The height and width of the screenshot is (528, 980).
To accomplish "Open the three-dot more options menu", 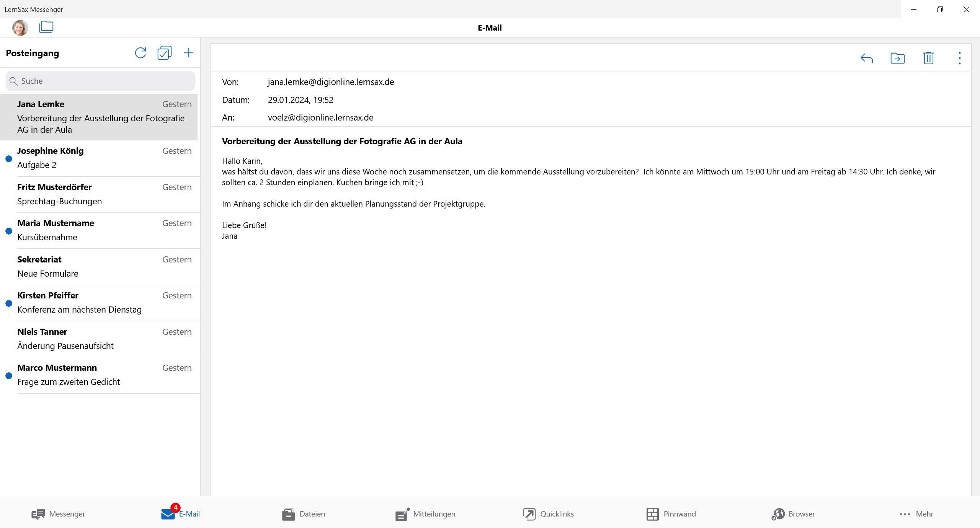I will (959, 58).
